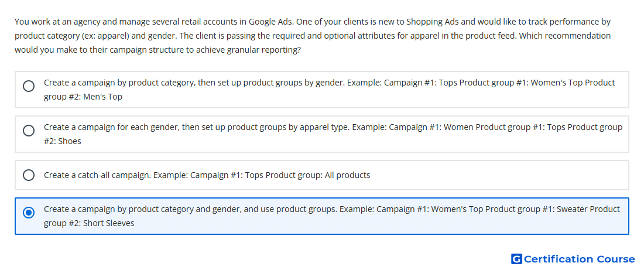Click the 'group #2: Men's Top' text
Image resolution: width=644 pixels, height=270 pixels.
(83, 97)
